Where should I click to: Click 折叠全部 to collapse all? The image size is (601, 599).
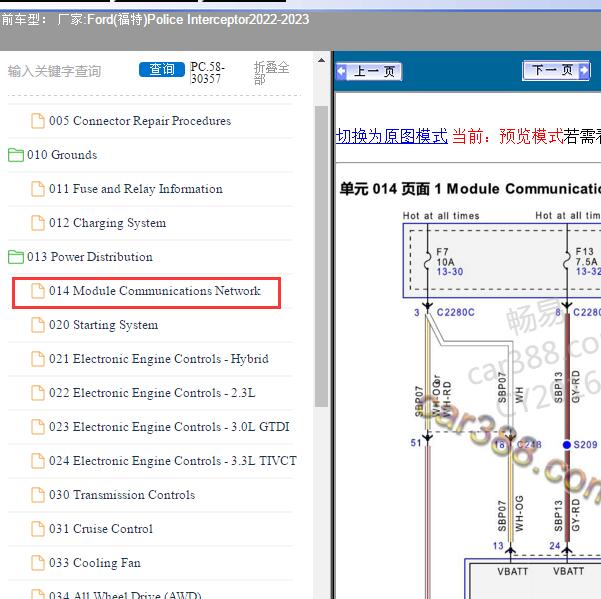(x=271, y=73)
